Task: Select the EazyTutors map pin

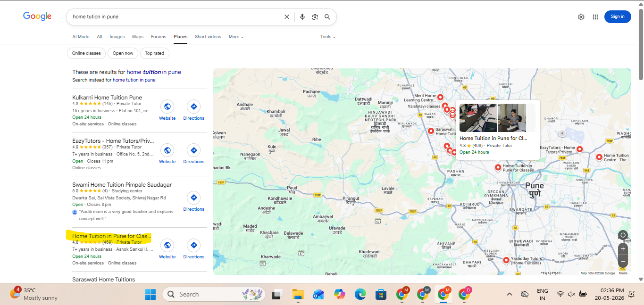Action: pos(579,149)
